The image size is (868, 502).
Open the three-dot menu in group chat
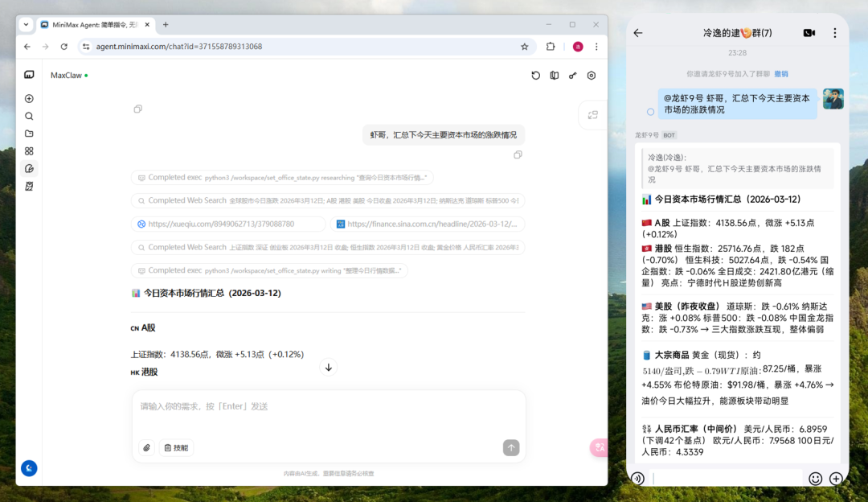[x=835, y=33]
